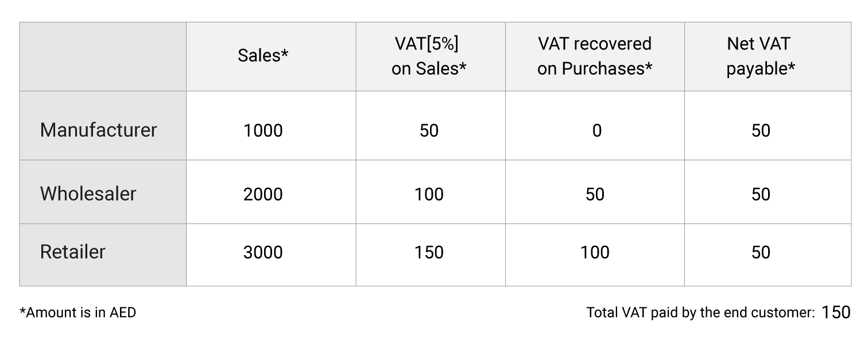Click Wholesaler sales value 2000
The height and width of the screenshot is (347, 868).
[263, 194]
